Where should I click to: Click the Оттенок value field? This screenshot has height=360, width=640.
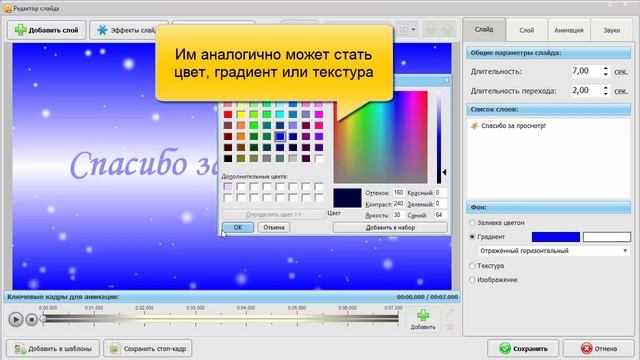tap(398, 192)
